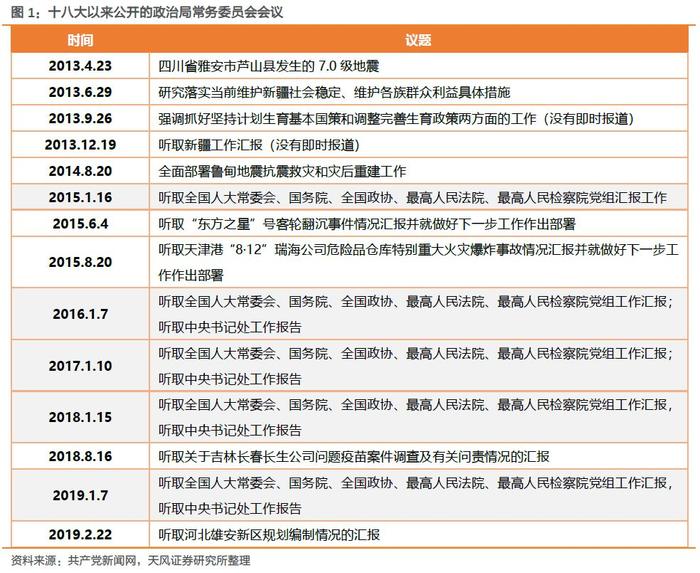Select the date cell 2015.8.20
700x573 pixels.
pos(80,262)
